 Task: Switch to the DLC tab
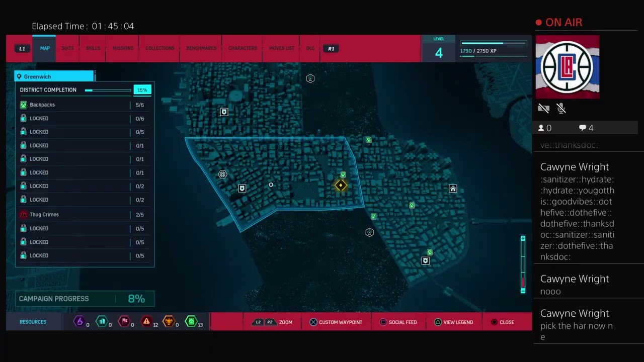click(310, 48)
